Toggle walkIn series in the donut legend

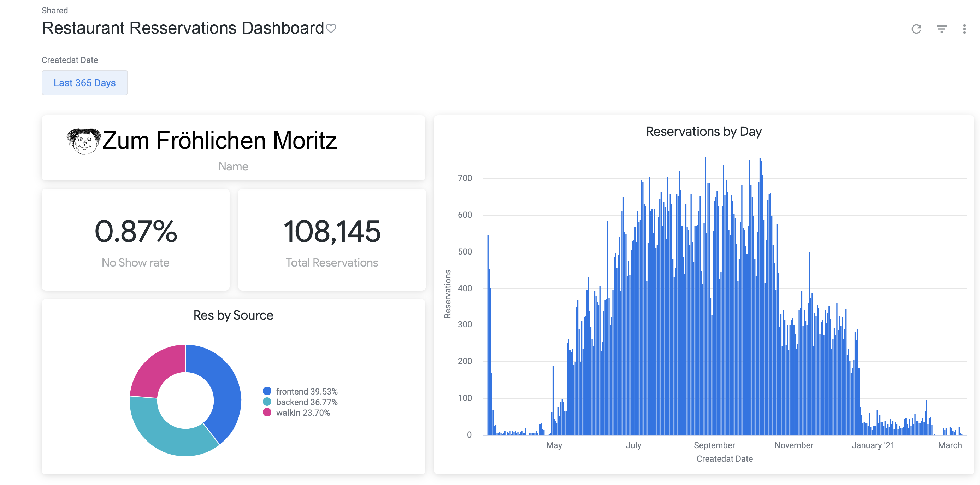(302, 413)
